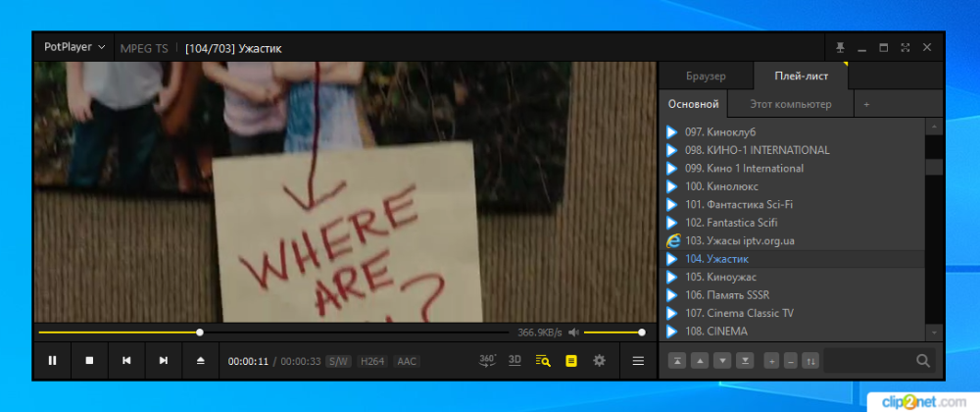
Task: Move selected item to top of playlist
Action: click(677, 361)
